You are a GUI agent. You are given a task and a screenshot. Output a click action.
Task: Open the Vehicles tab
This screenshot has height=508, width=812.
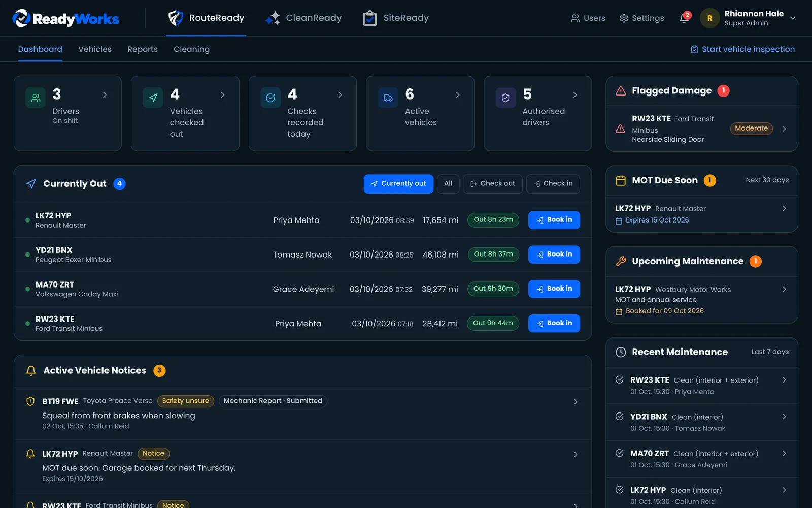95,49
